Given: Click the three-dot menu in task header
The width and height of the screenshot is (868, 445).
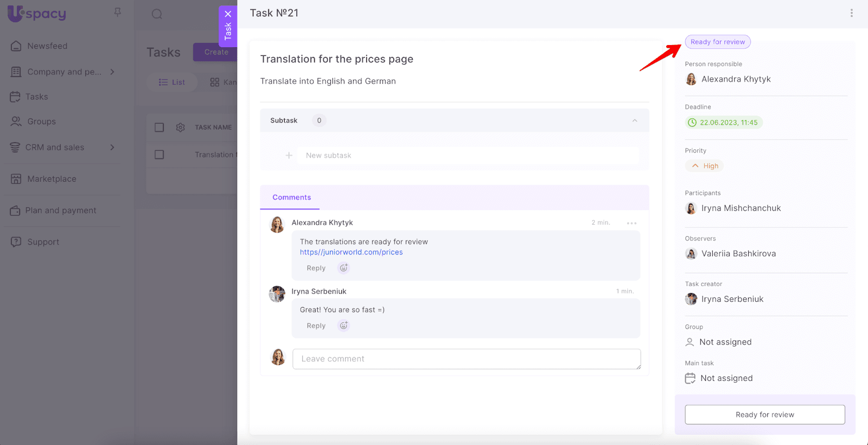Looking at the screenshot, I should click(851, 13).
